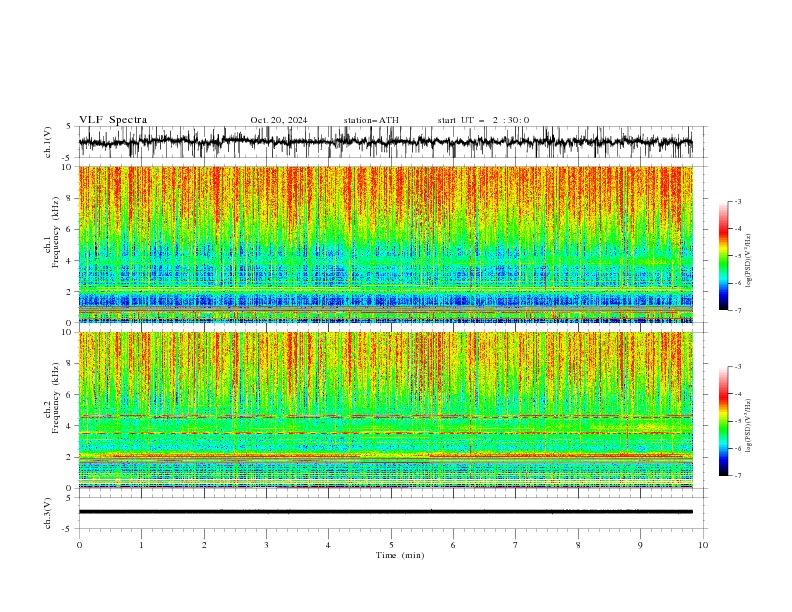792x612 pixels.
Task: Click the log(PSD) label beside ch.2 colorbar
Action: coord(748,425)
